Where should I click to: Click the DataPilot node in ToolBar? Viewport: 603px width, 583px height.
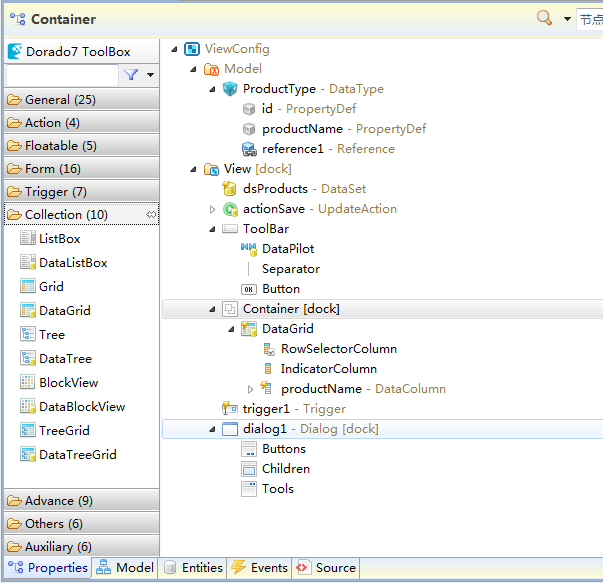(x=288, y=249)
